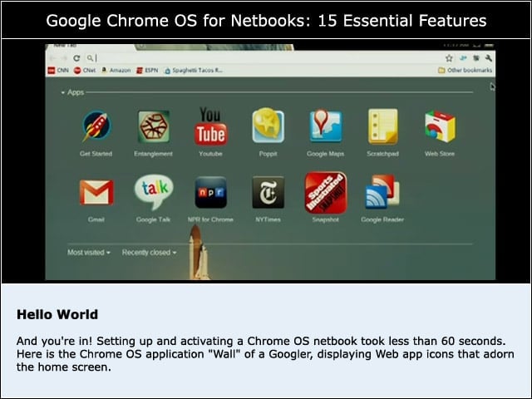
Task: Open NPR for Chrome app
Action: (210, 192)
